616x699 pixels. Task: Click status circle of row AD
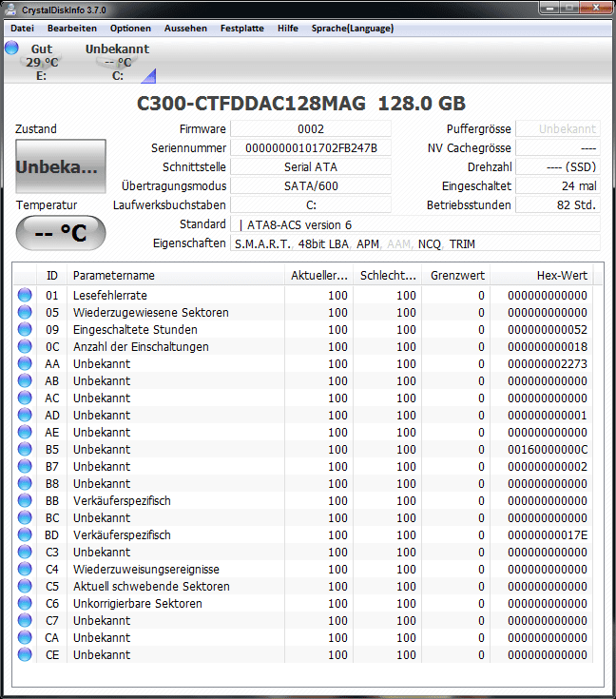coord(25,415)
